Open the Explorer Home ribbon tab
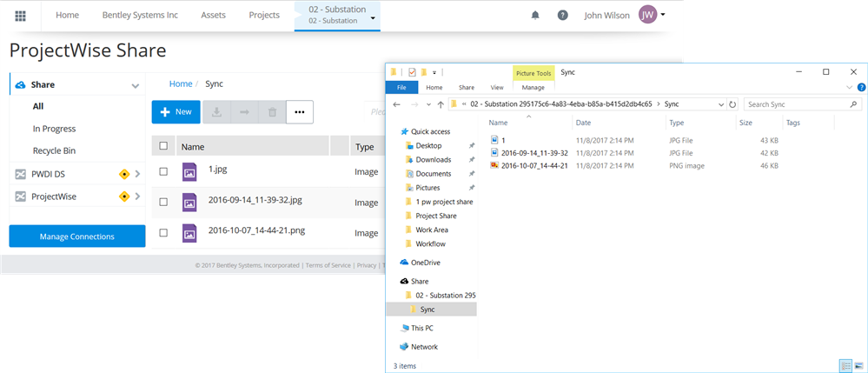 [x=434, y=87]
